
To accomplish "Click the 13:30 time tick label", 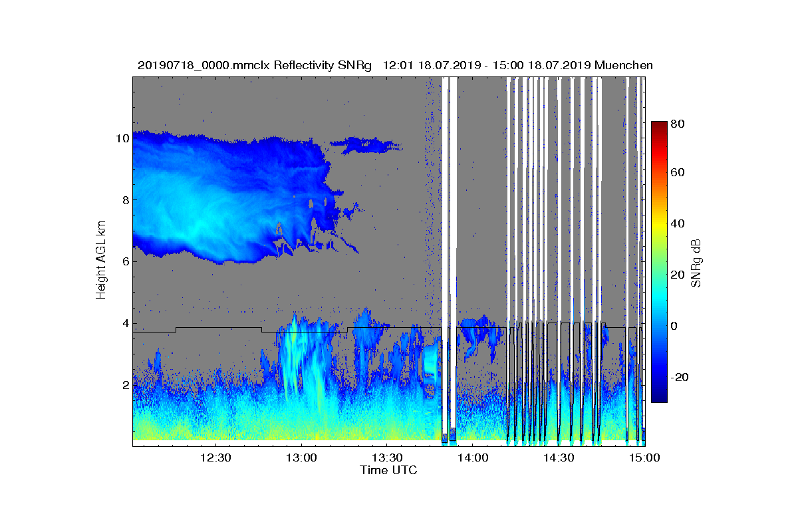I will tap(387, 458).
